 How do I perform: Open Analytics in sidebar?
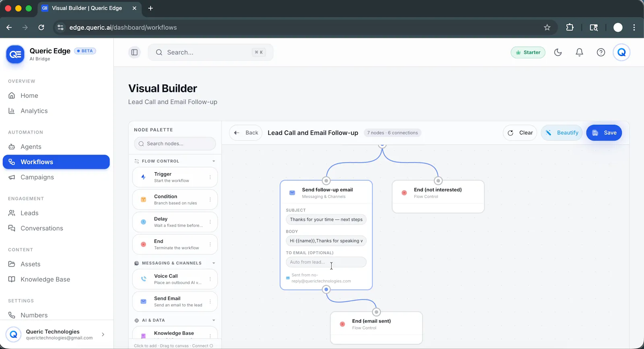point(56,111)
